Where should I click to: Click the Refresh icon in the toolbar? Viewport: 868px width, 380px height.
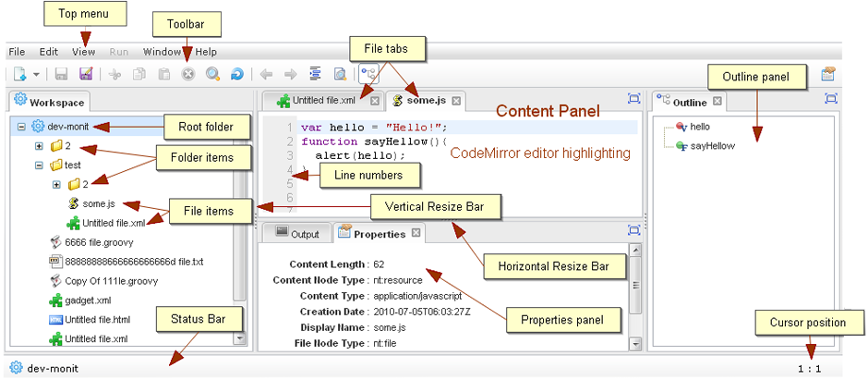(x=236, y=74)
